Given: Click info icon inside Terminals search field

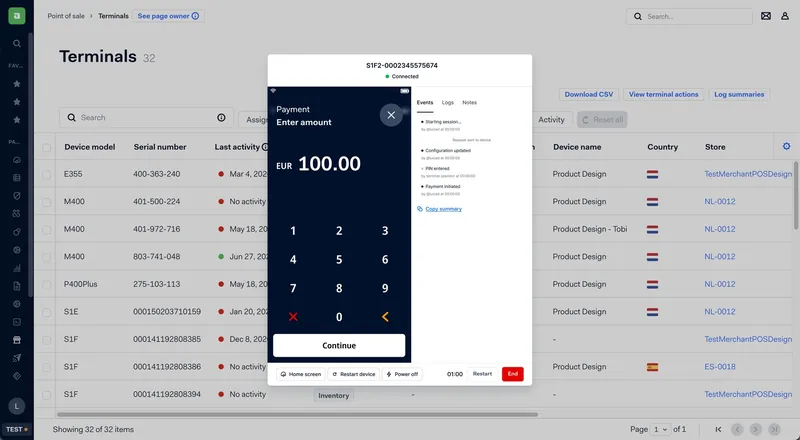Looking at the screenshot, I should click(221, 117).
